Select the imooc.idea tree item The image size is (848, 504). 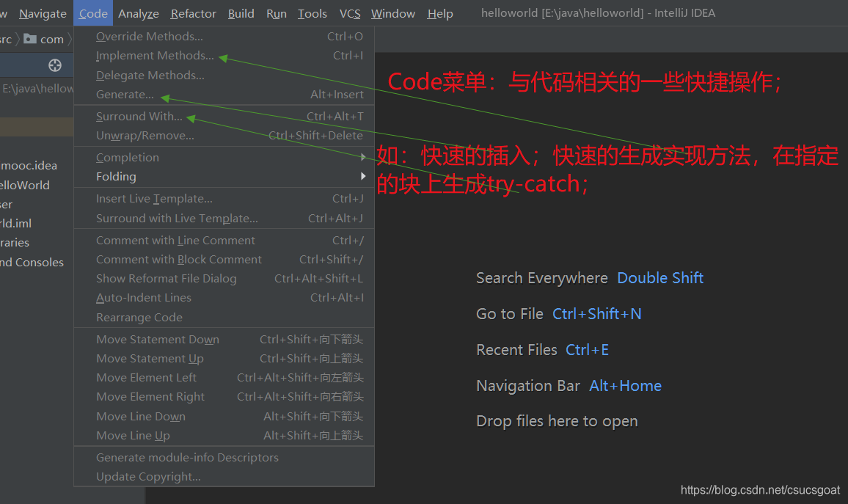tap(29, 166)
